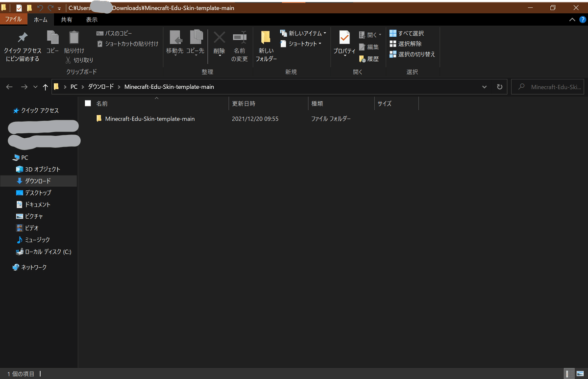Open the 移動先 (Move to) menu
This screenshot has width=588, height=379.
coord(175,43)
